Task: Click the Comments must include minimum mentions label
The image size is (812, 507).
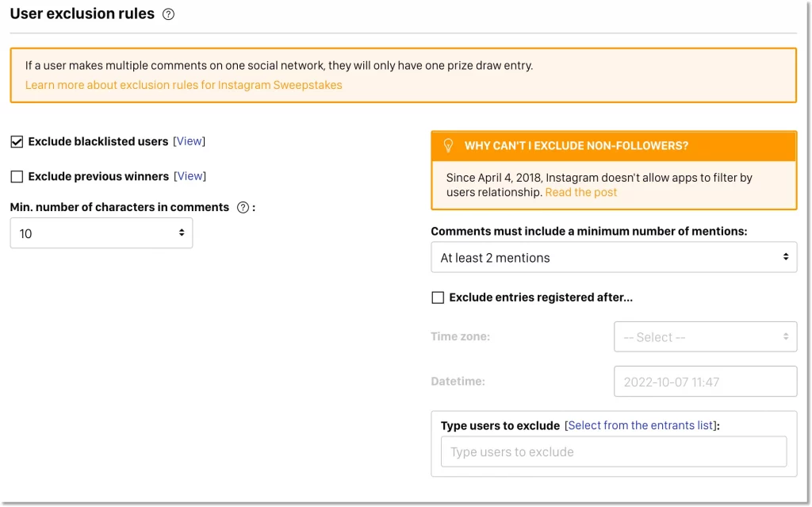Action: click(x=589, y=231)
